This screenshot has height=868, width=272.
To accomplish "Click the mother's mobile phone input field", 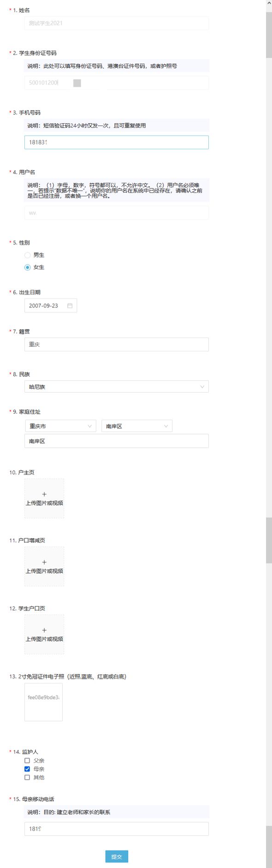I will click(x=116, y=829).
